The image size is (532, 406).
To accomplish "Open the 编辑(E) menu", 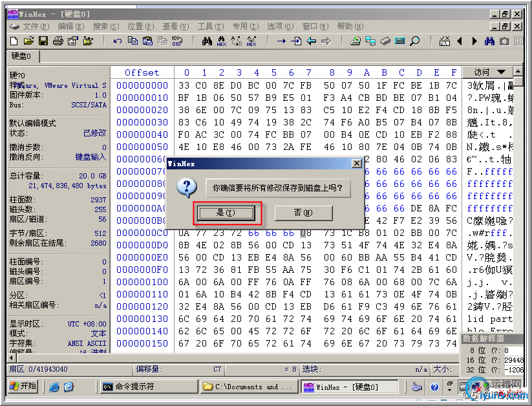I will point(71,27).
